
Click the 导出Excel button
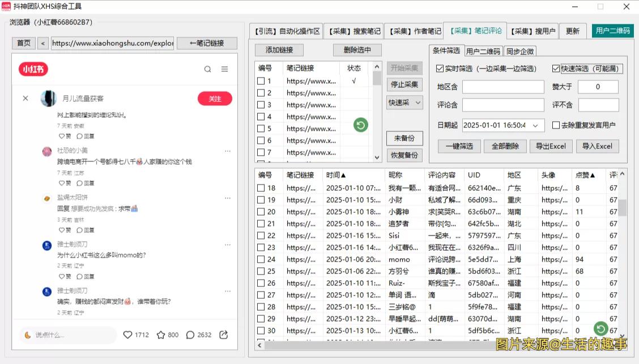(551, 146)
